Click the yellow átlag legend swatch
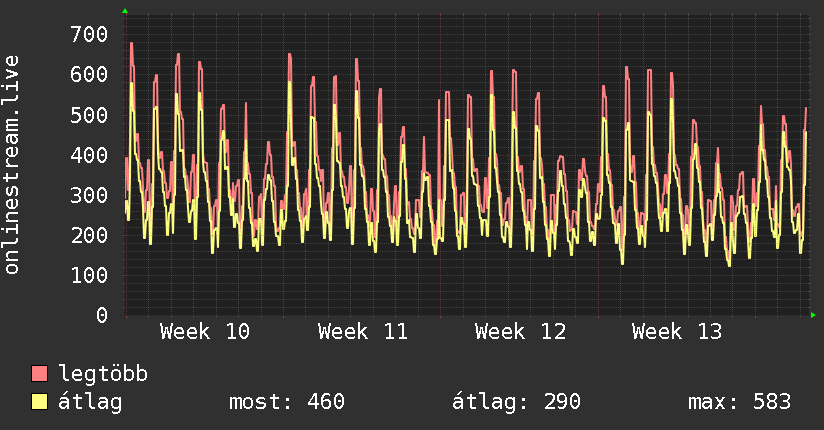This screenshot has width=824, height=430. click(39, 402)
